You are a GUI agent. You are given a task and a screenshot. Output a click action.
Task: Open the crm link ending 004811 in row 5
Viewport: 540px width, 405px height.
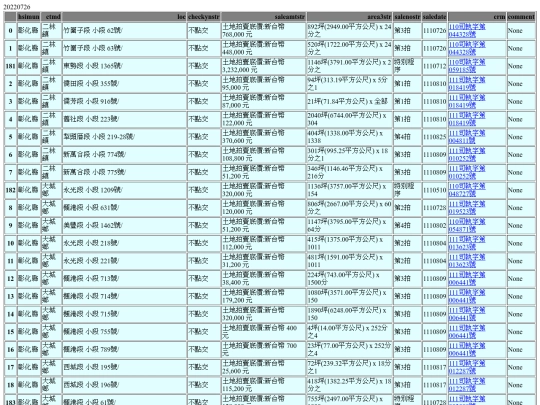[x=467, y=137]
